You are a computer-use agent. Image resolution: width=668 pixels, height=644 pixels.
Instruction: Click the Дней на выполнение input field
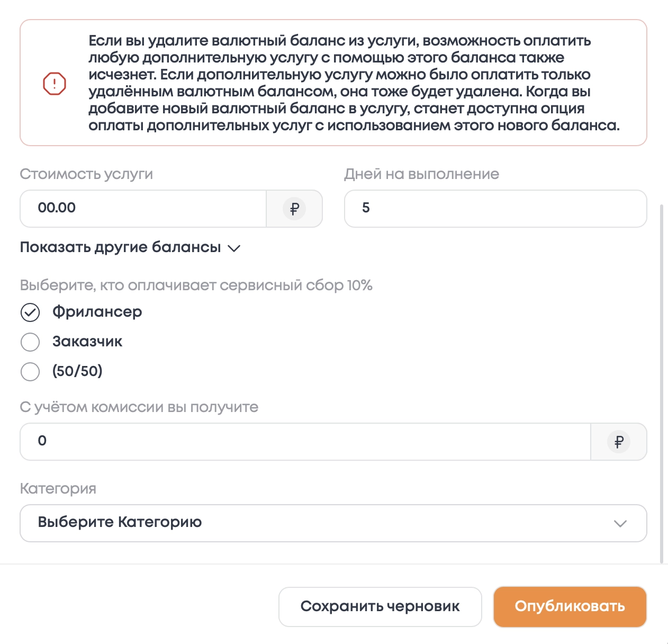(495, 209)
